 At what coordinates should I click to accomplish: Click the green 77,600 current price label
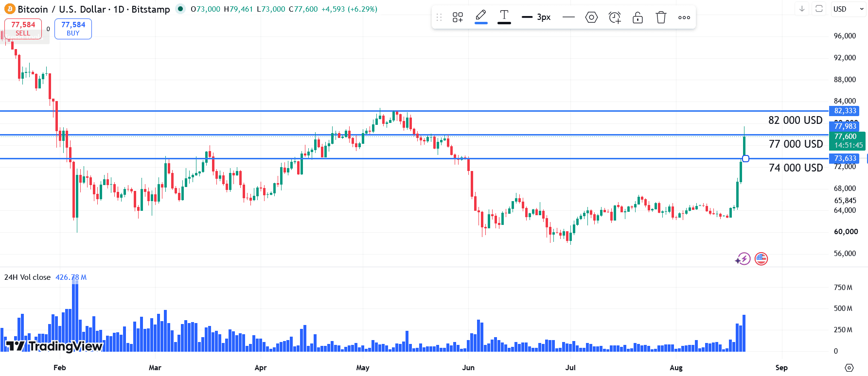tap(847, 141)
